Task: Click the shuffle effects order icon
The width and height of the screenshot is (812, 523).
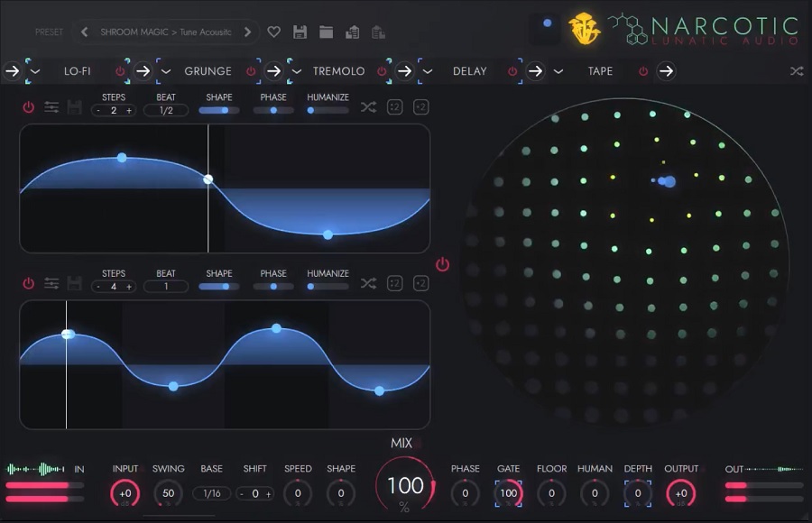Action: [x=797, y=71]
